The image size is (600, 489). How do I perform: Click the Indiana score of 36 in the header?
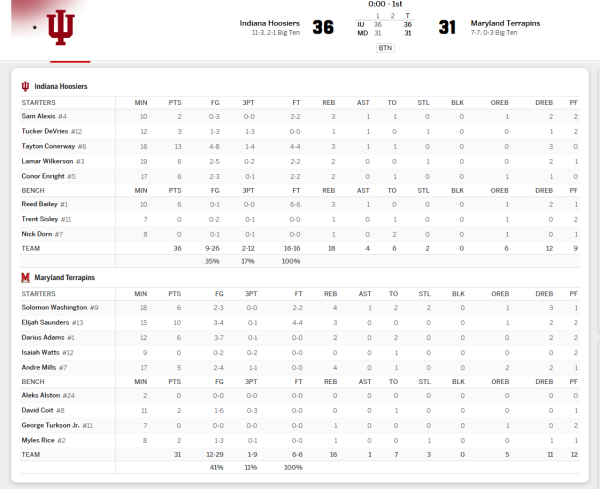click(322, 27)
